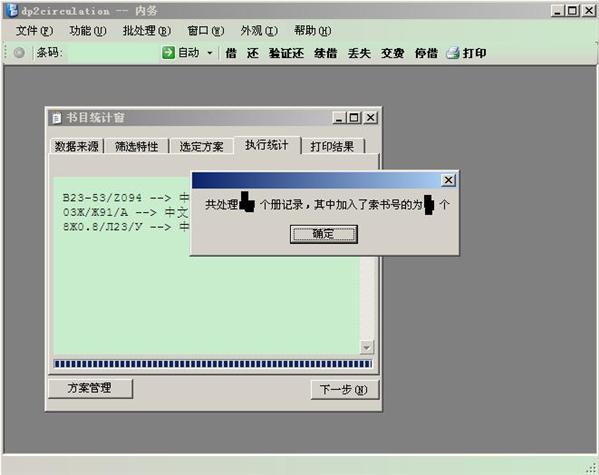Confirm the dialog with 确定
The height and width of the screenshot is (475, 599).
(x=324, y=233)
